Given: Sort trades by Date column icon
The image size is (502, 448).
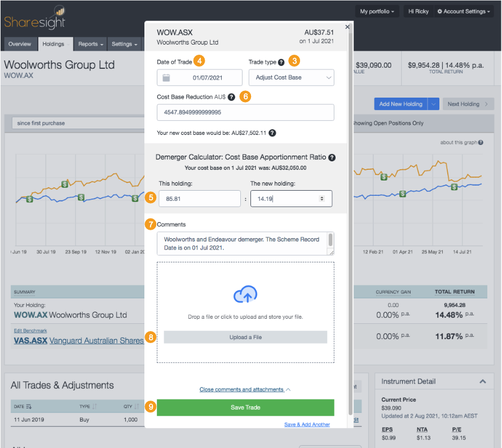Looking at the screenshot, I should coord(29,406).
